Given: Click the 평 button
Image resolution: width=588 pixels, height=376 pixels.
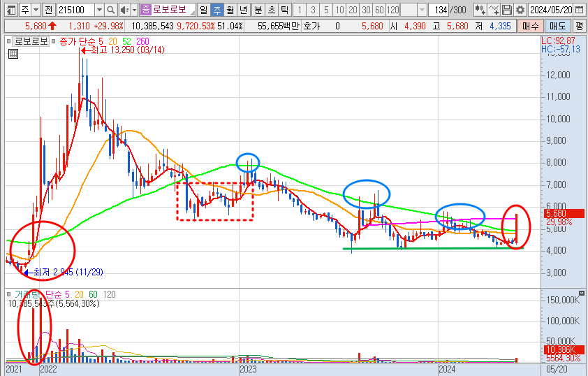Looking at the screenshot, I should pyautogui.click(x=579, y=27).
